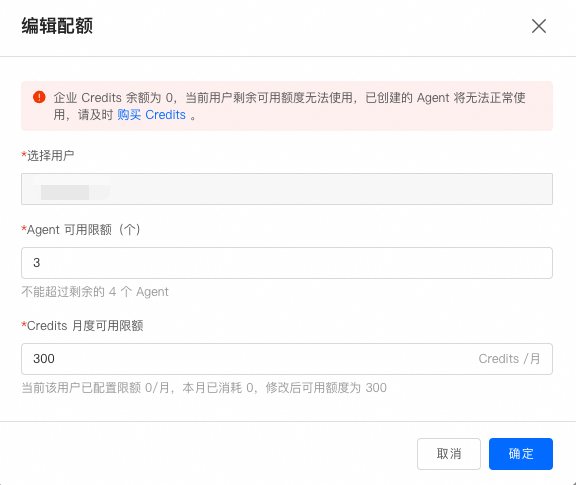The height and width of the screenshot is (485, 576).
Task: Click the warning text 企业 Credits 余额为 0
Action: [113, 98]
